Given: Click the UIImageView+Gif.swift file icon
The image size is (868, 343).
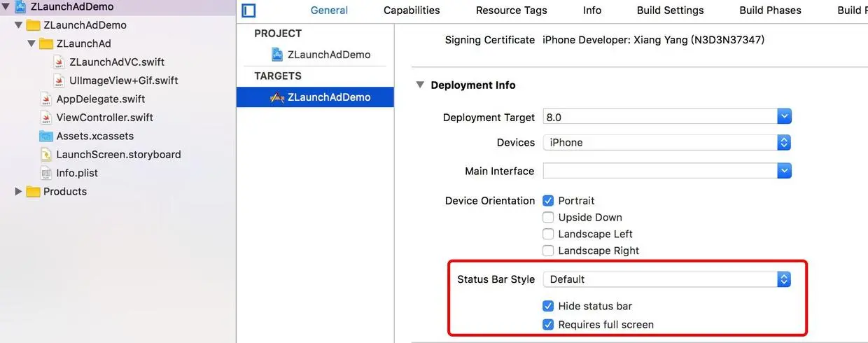Looking at the screenshot, I should click(x=59, y=80).
